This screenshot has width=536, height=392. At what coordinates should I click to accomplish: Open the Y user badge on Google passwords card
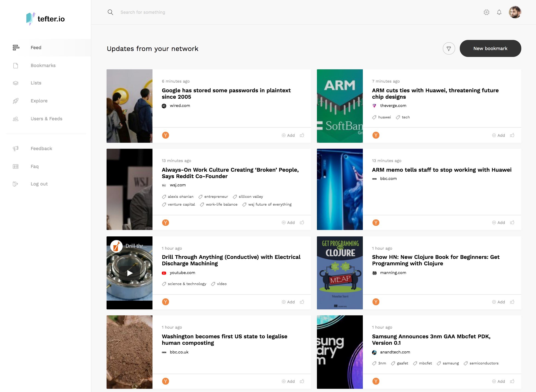click(165, 135)
